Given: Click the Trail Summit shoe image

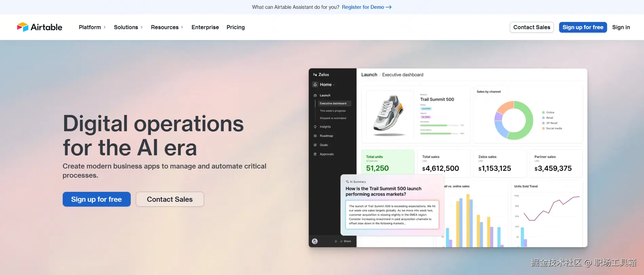Looking at the screenshot, I should coord(390,115).
